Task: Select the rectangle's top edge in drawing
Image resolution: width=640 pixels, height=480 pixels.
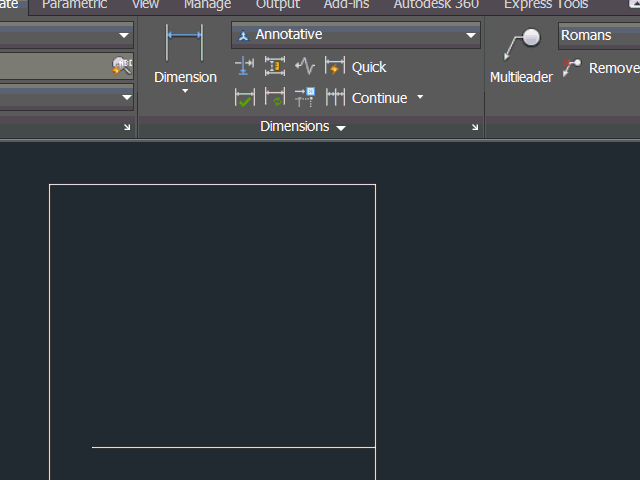Action: click(212, 184)
